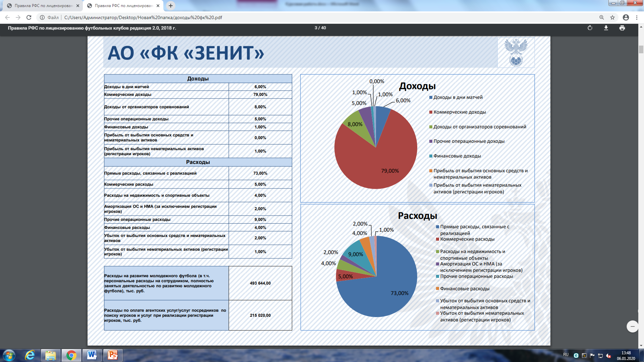
Task: Click the Финансовые доходы legend entry
Action: pos(455,156)
